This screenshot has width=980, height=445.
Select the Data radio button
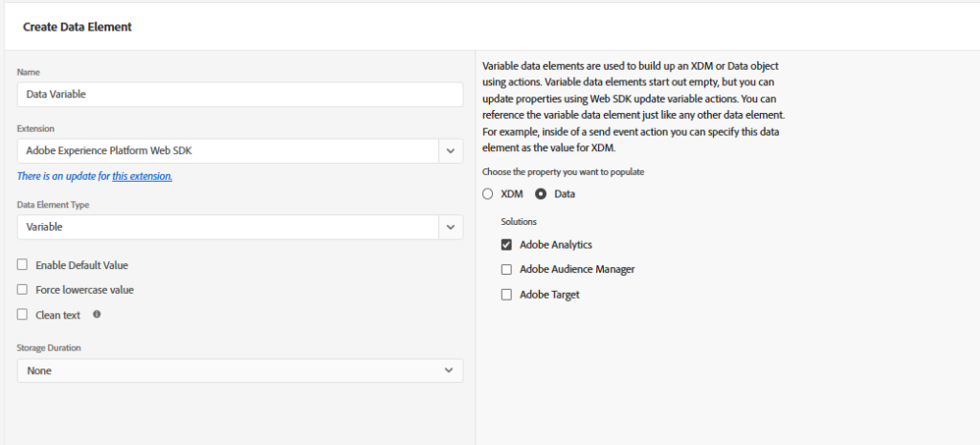click(542, 193)
